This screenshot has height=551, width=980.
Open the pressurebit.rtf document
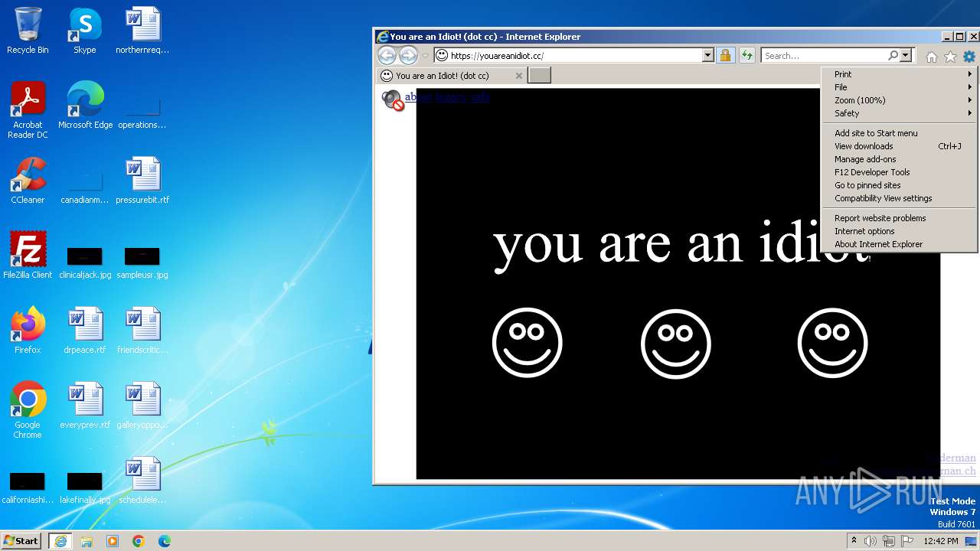(142, 181)
